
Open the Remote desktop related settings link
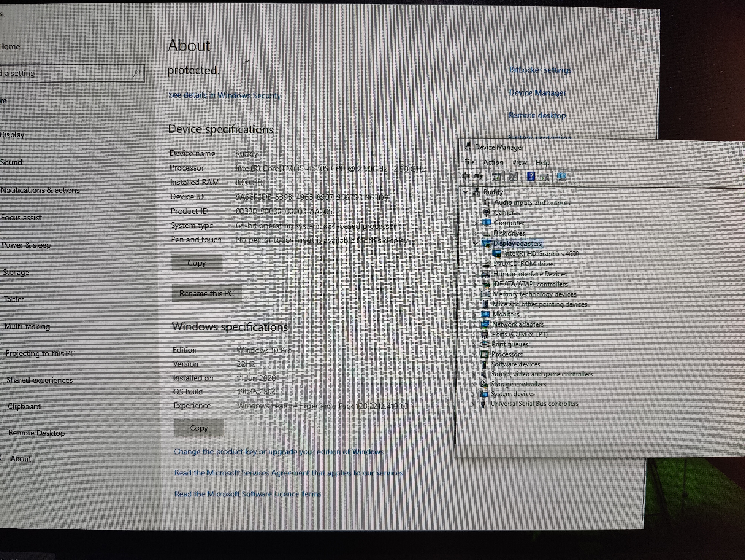(537, 115)
